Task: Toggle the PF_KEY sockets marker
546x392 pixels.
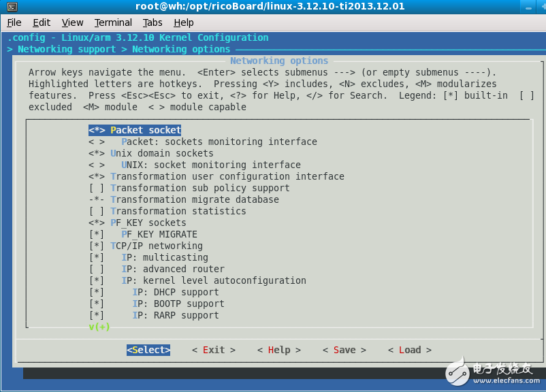Action: pyautogui.click(x=97, y=223)
